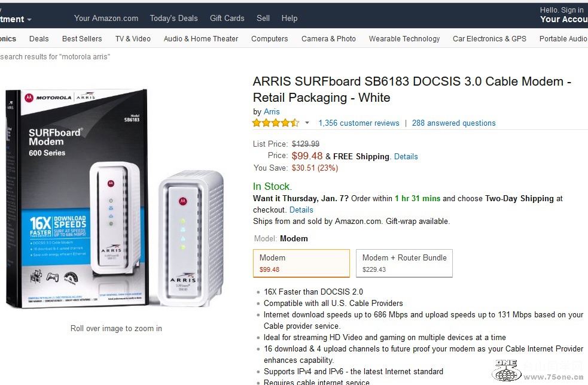View the 288 answered questions

point(453,123)
